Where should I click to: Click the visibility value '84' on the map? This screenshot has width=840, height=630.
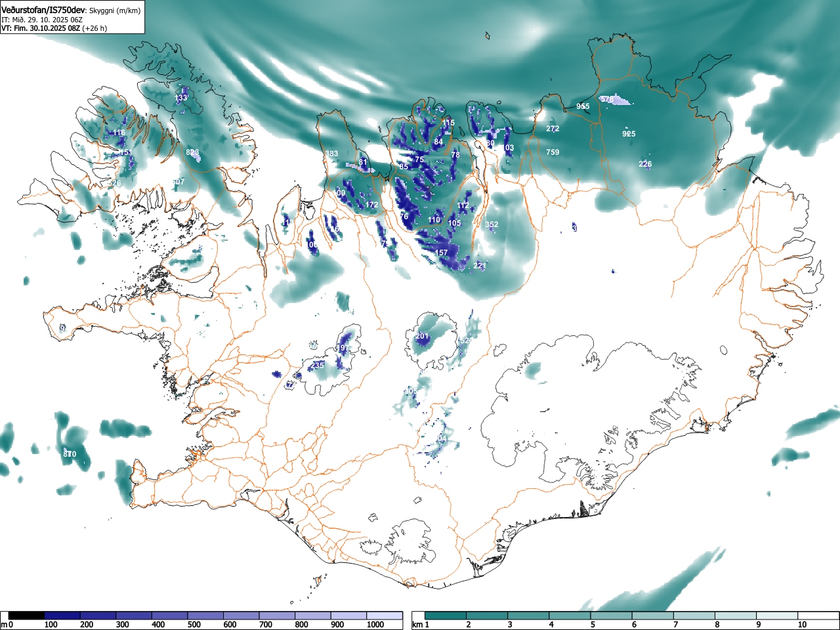point(438,142)
